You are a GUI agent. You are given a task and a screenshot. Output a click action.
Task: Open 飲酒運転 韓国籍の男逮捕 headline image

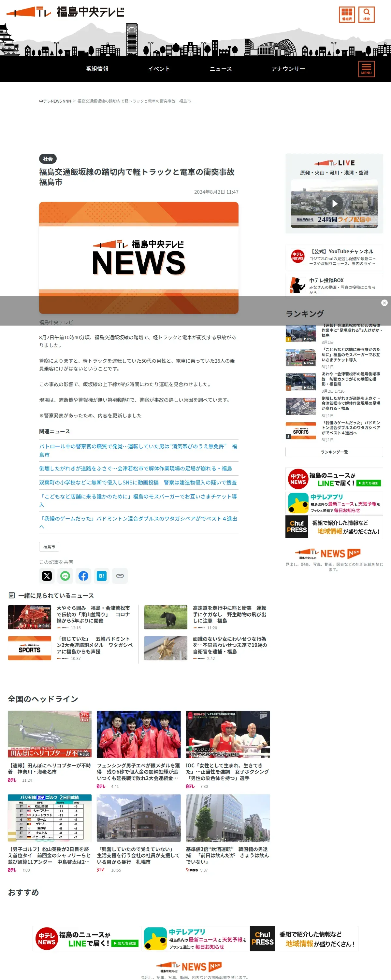click(x=228, y=818)
